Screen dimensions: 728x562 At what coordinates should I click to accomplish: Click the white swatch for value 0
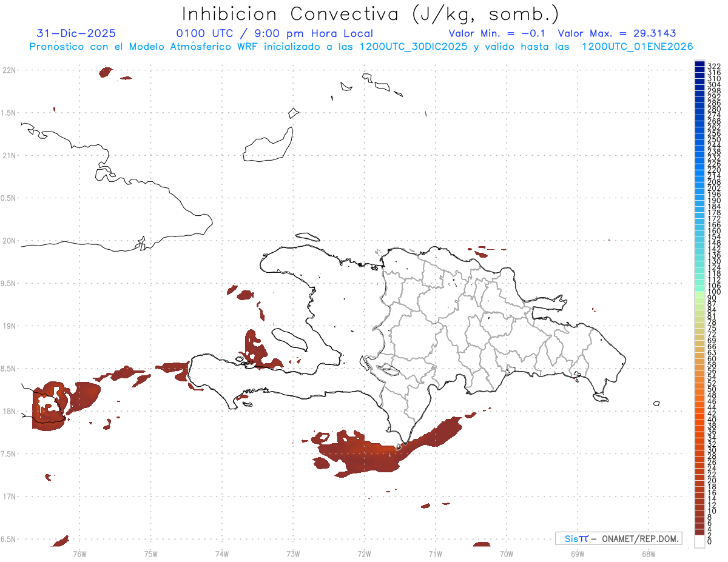pyautogui.click(x=699, y=541)
